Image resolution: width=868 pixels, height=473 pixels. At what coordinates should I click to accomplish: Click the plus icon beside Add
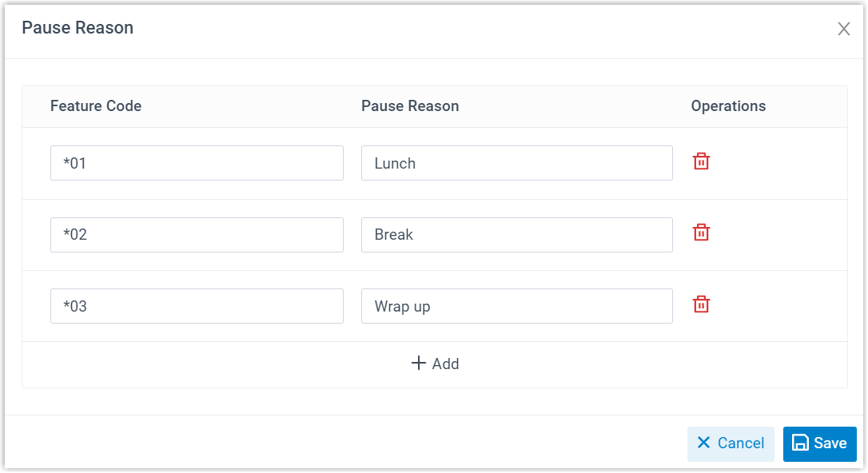coord(419,364)
